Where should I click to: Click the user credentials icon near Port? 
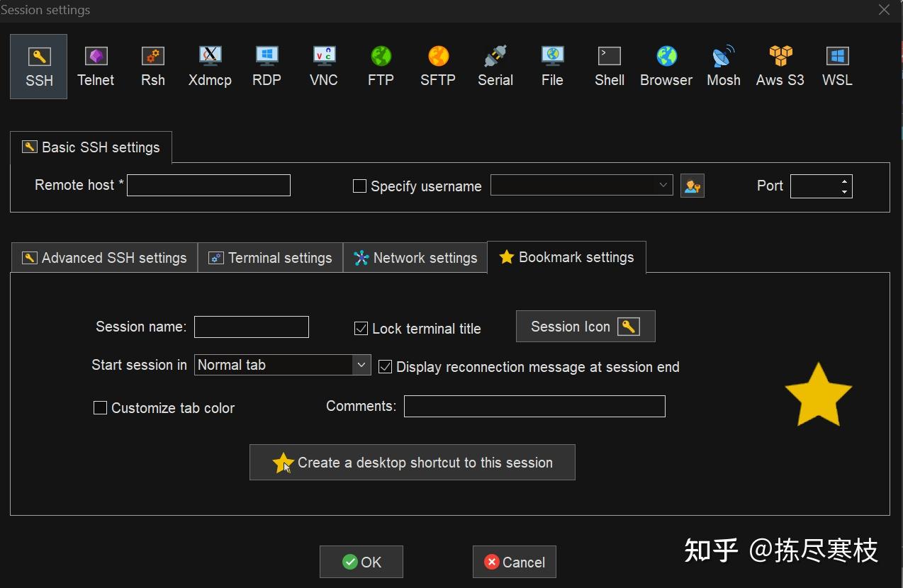point(692,186)
